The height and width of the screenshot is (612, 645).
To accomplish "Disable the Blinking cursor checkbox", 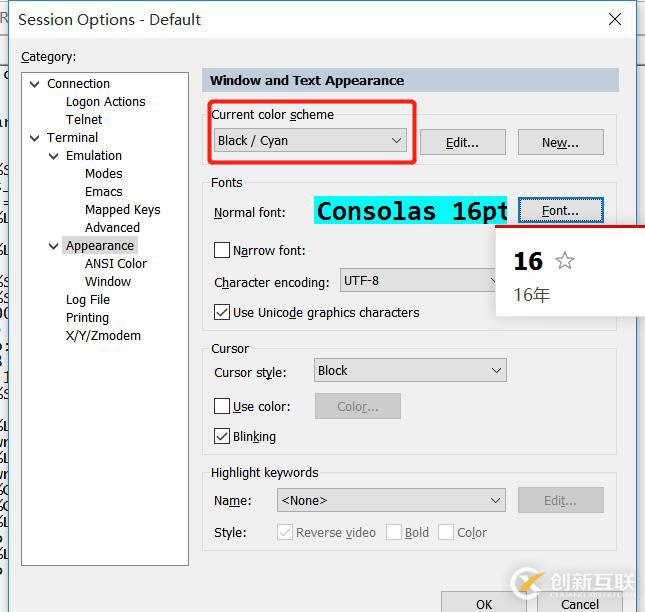I will [x=222, y=436].
